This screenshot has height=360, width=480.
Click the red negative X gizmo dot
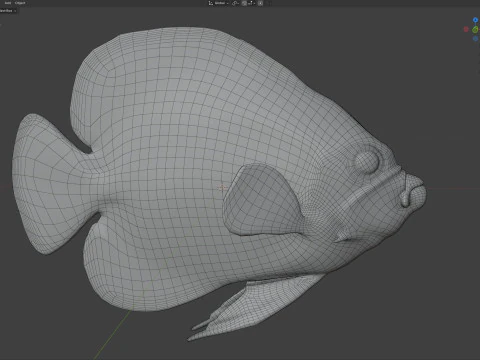pos(466,30)
